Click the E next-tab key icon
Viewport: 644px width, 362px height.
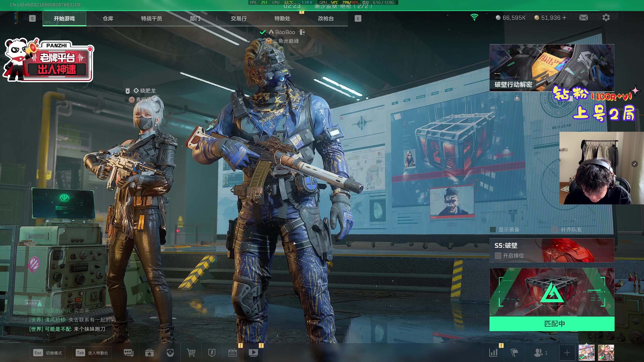click(x=358, y=18)
